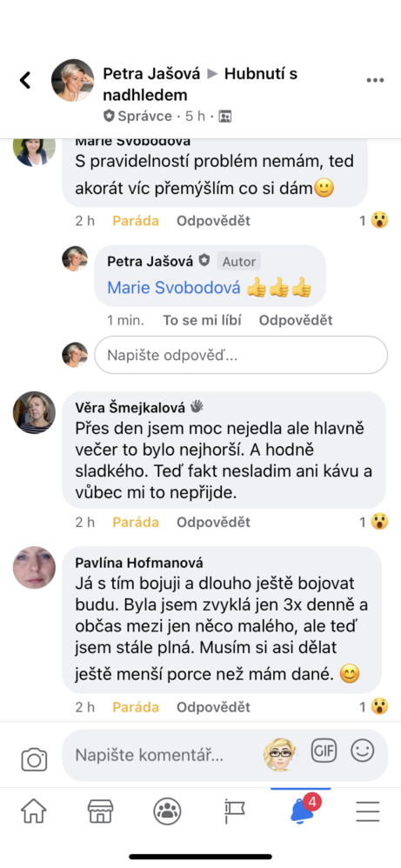Open the camera icon to attach photo
The image size is (401, 868).
tap(34, 759)
